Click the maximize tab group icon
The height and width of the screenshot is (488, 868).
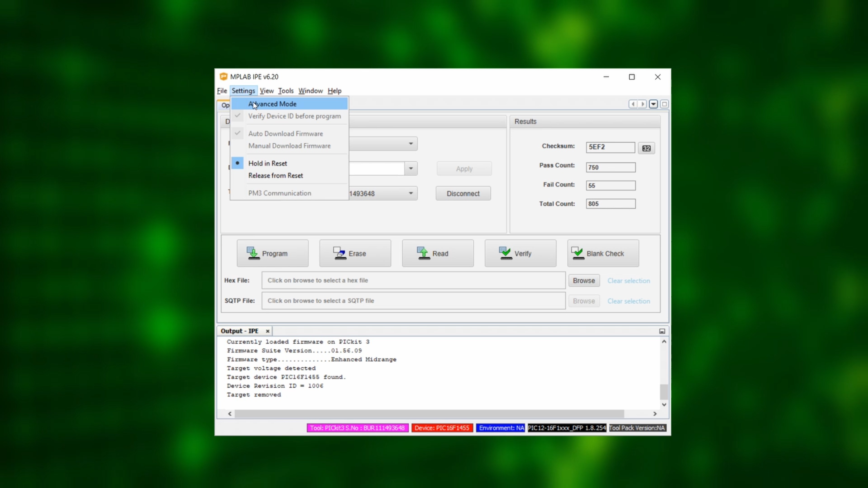pyautogui.click(x=664, y=104)
